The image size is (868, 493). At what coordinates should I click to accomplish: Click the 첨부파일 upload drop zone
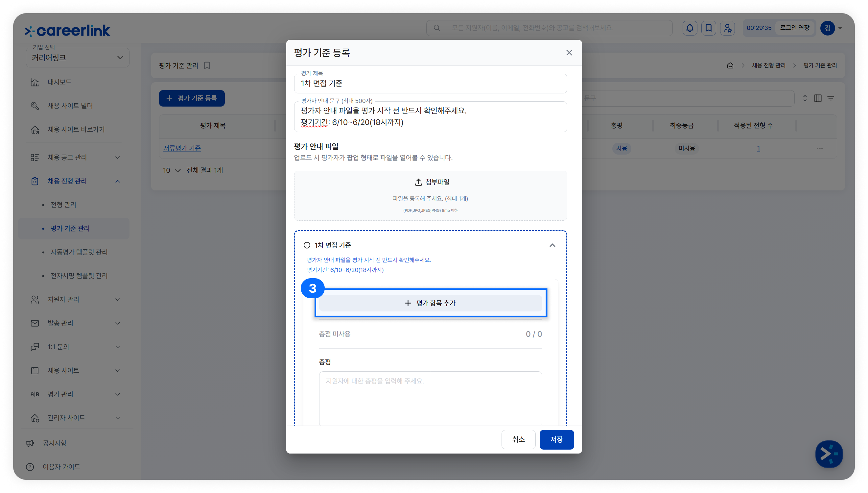click(x=430, y=196)
